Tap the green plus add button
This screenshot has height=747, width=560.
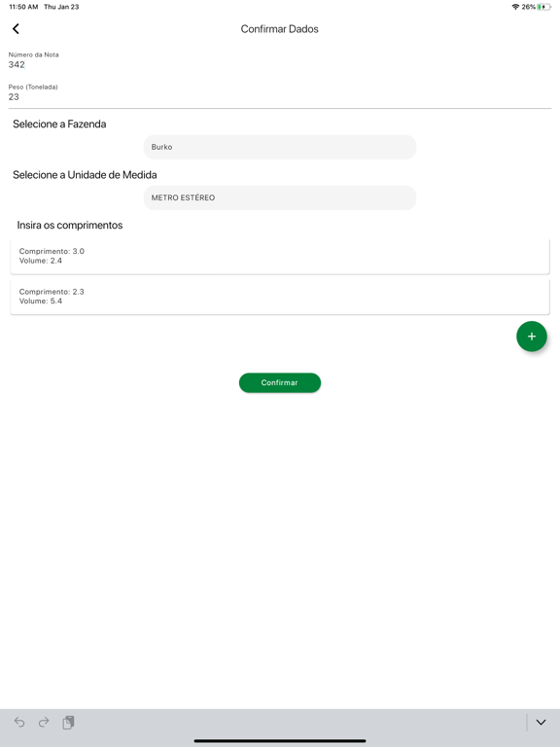(x=532, y=337)
